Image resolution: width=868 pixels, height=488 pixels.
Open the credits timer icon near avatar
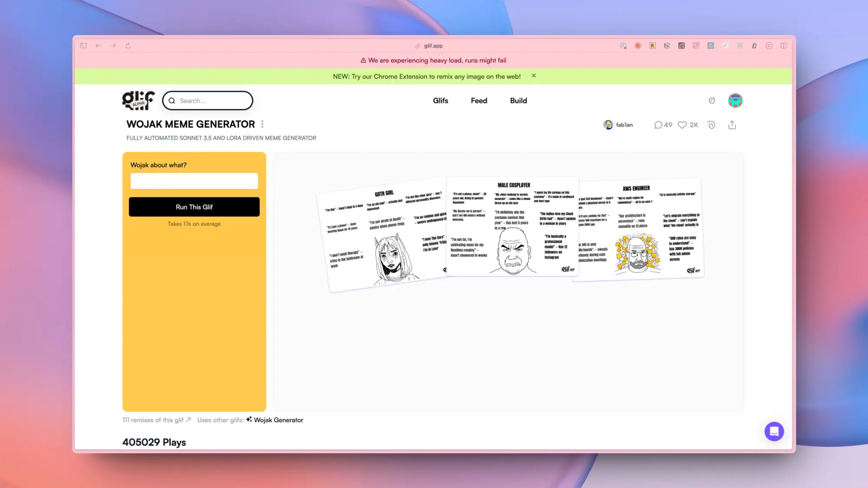click(x=712, y=101)
